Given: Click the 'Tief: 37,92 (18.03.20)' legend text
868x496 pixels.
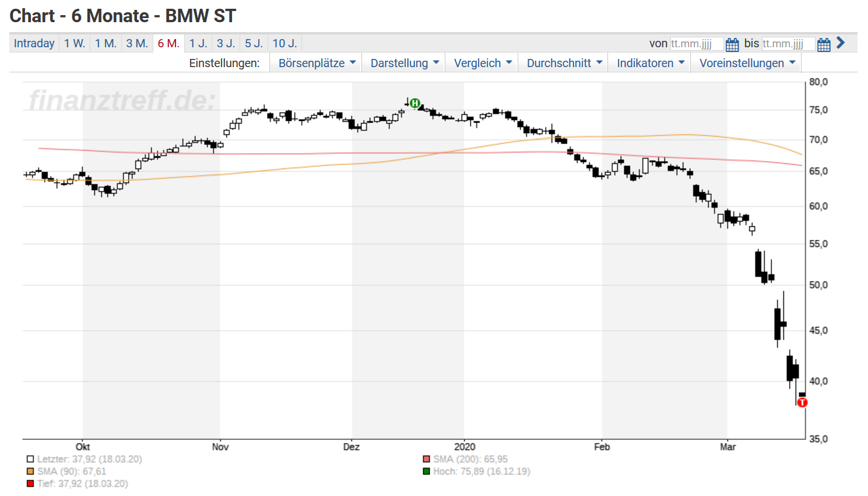Looking at the screenshot, I should pos(83,484).
